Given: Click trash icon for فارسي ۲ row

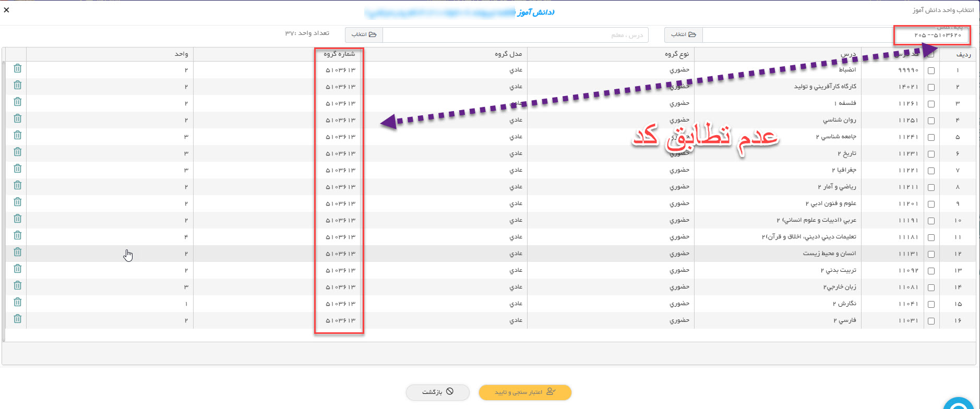Looking at the screenshot, I should pos(17,319).
